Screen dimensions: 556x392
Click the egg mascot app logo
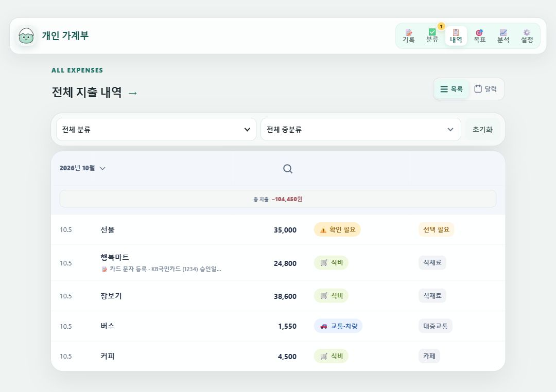(x=26, y=36)
